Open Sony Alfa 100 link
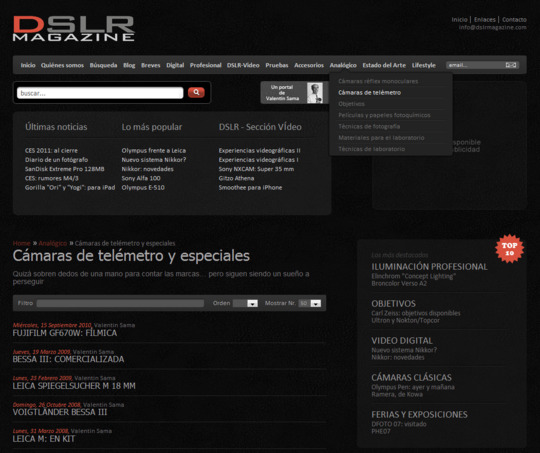Screen dimensions: 540x453 (x=141, y=178)
